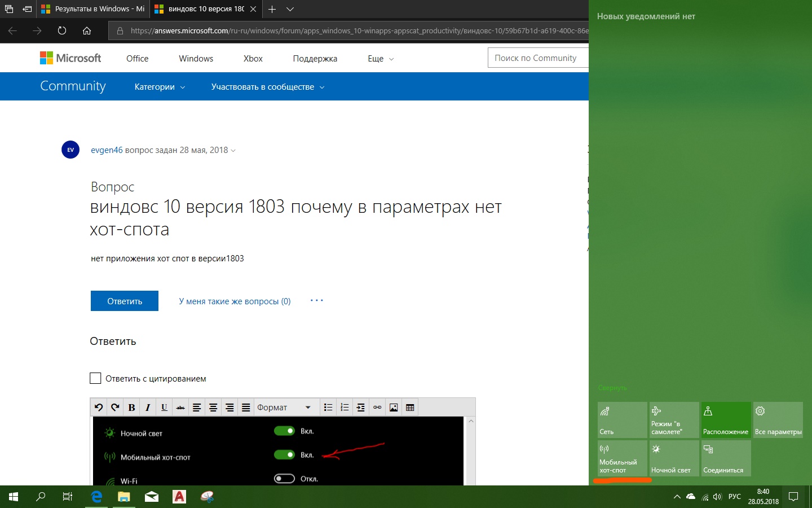812x508 pixels.
Task: Expand the 'Еще' menu in header
Action: [x=381, y=59]
